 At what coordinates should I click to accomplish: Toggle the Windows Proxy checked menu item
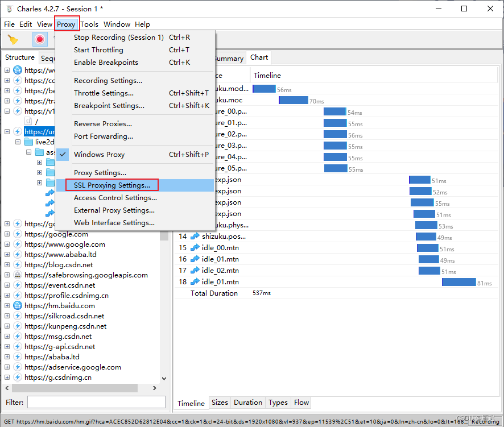click(x=135, y=155)
